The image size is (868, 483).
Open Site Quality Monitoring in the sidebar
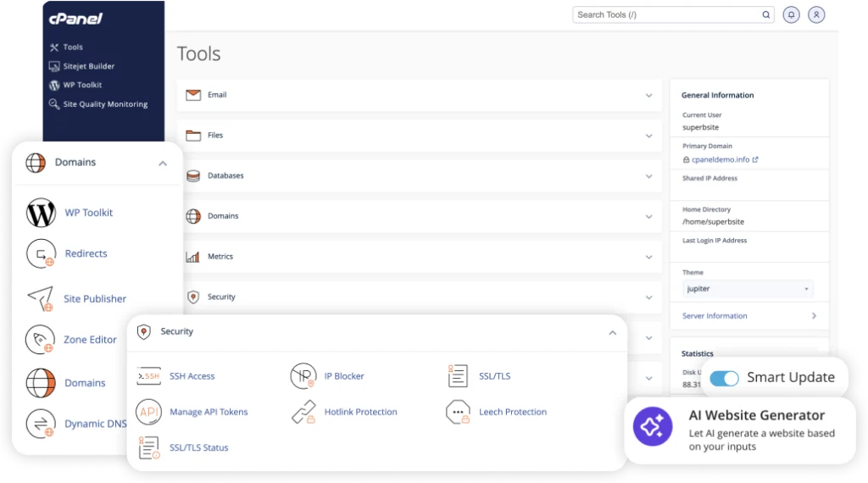coord(104,104)
